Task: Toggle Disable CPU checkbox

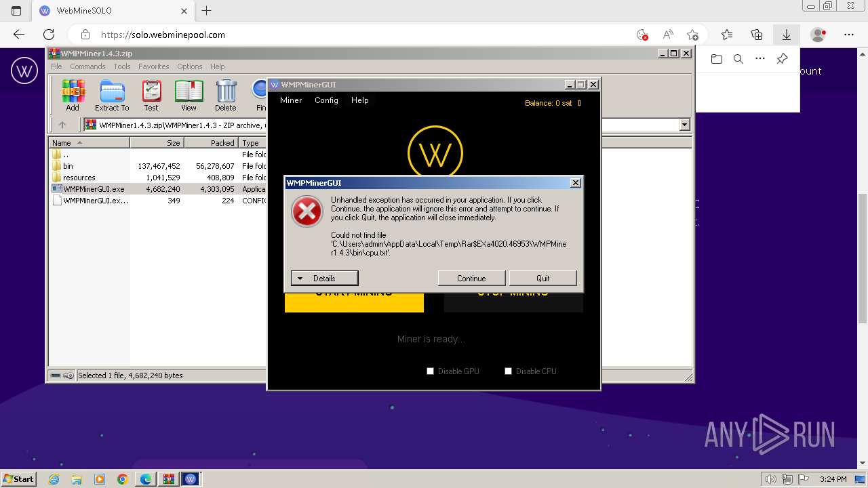Action: point(508,371)
